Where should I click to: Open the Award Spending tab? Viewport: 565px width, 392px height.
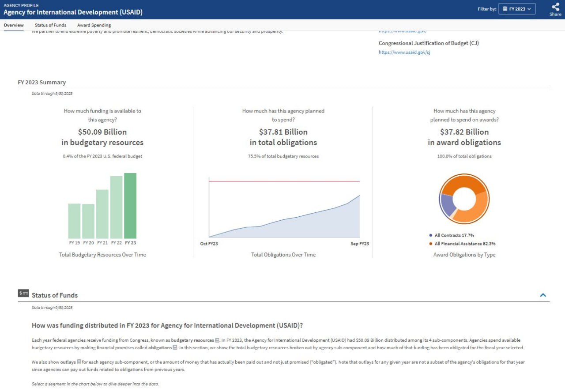pyautogui.click(x=94, y=25)
